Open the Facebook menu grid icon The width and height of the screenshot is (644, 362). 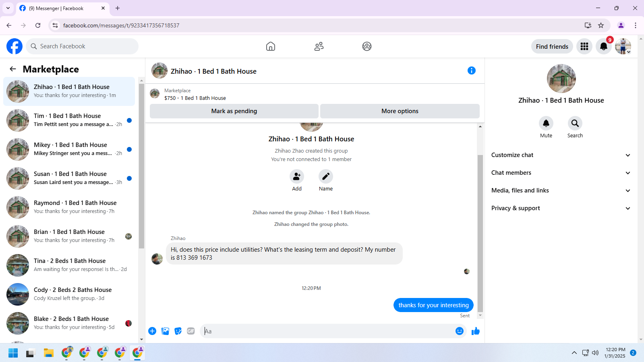pos(584,46)
